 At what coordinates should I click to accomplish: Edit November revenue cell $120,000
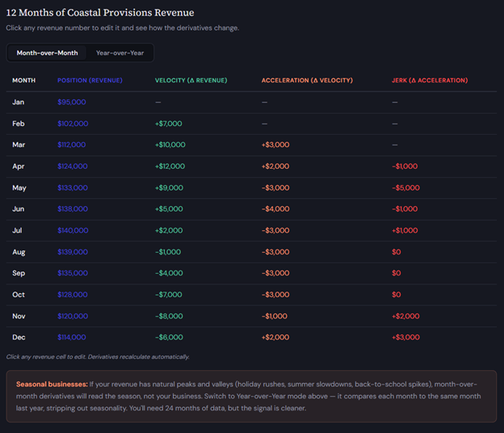click(73, 316)
